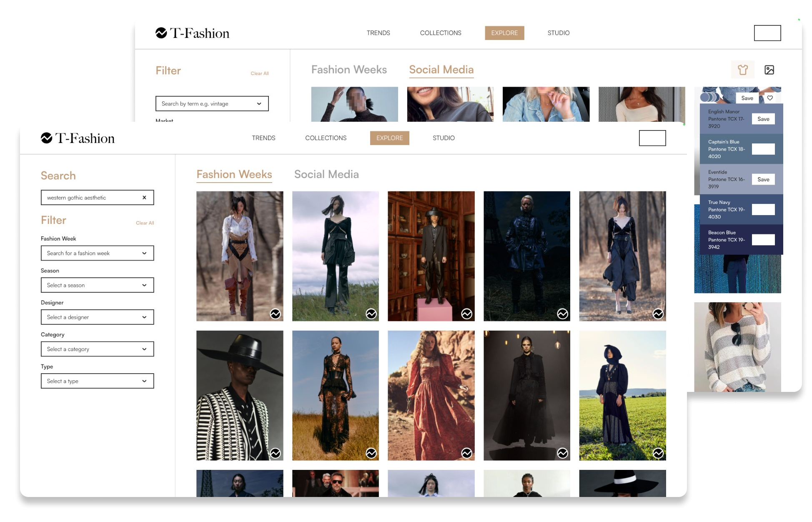The image size is (812, 522).
Task: Open the Season dropdown
Action: click(97, 285)
